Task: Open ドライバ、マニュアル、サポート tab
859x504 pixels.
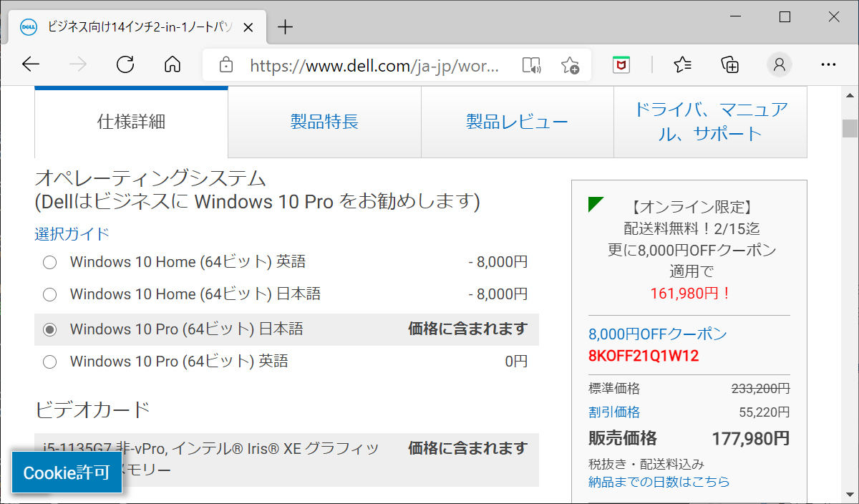Action: 710,122
